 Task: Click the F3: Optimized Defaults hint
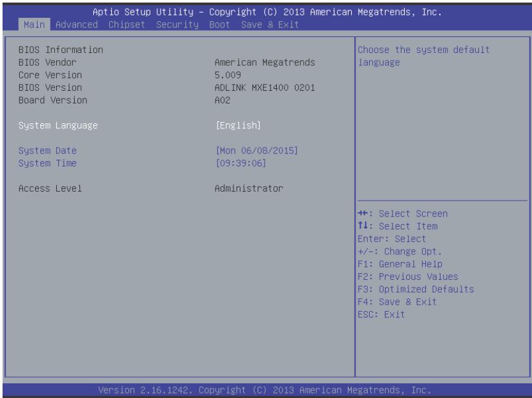pyautogui.click(x=416, y=289)
